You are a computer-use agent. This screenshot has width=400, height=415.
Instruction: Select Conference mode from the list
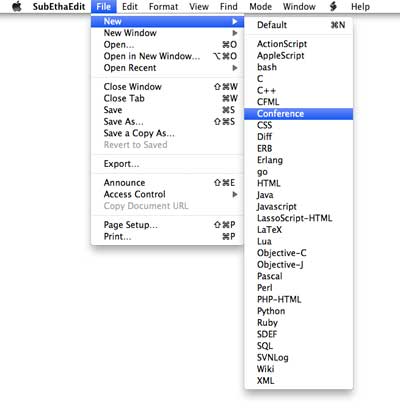point(298,114)
